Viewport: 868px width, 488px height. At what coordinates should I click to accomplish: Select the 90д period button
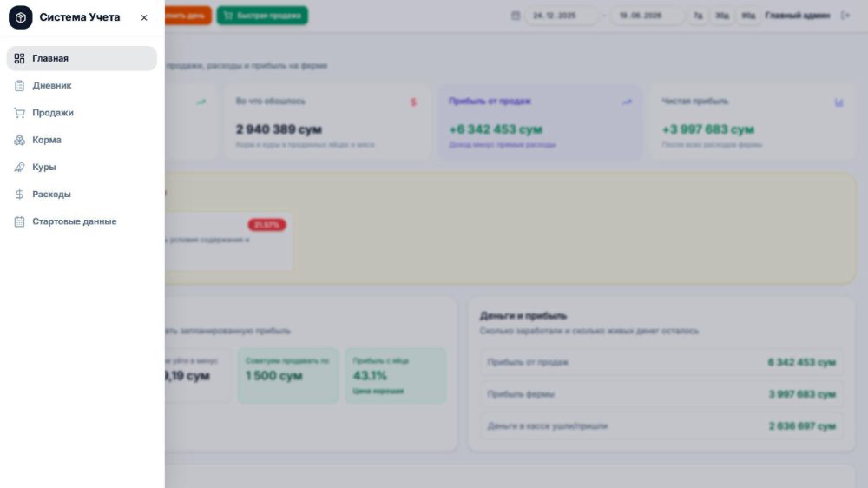point(748,16)
